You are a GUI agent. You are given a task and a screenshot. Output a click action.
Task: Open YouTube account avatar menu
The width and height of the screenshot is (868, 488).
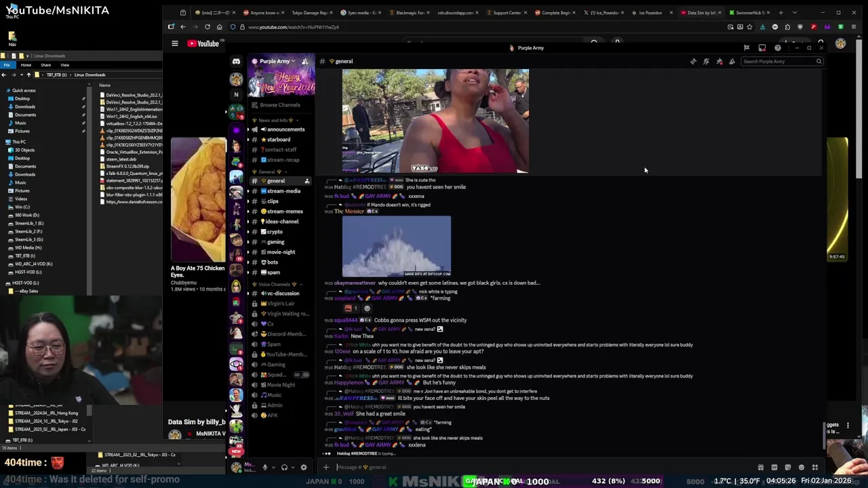coord(841,43)
